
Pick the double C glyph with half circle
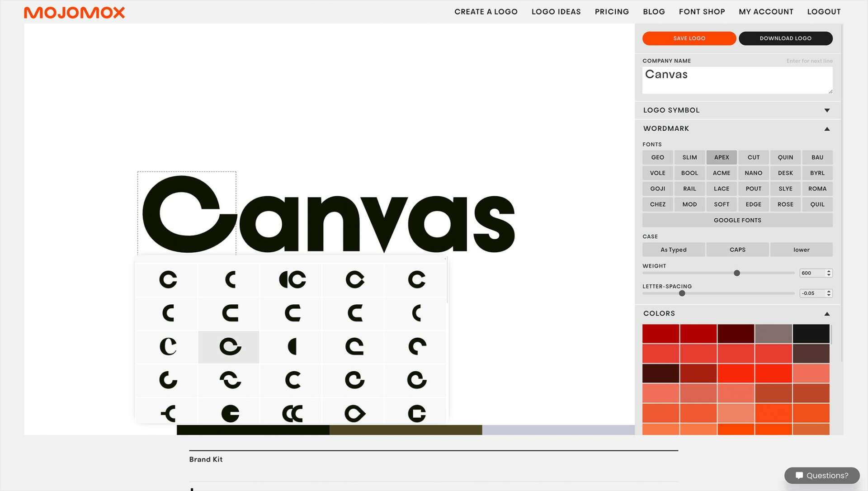292,279
